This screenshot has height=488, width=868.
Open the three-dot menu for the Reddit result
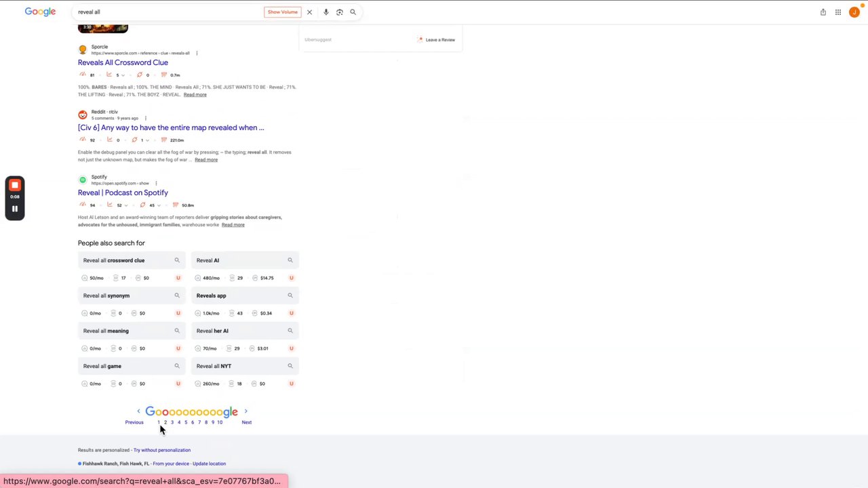[x=145, y=118]
